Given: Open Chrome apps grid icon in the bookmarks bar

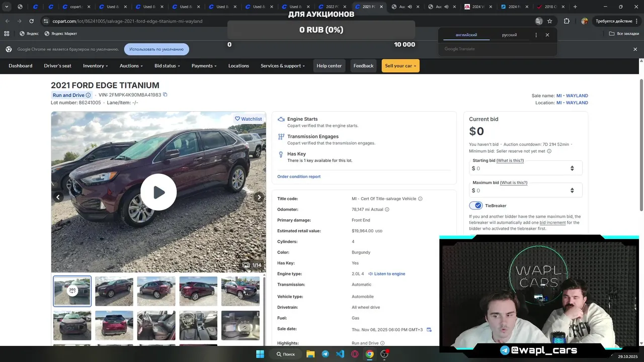Looking at the screenshot, I should pos(7,34).
